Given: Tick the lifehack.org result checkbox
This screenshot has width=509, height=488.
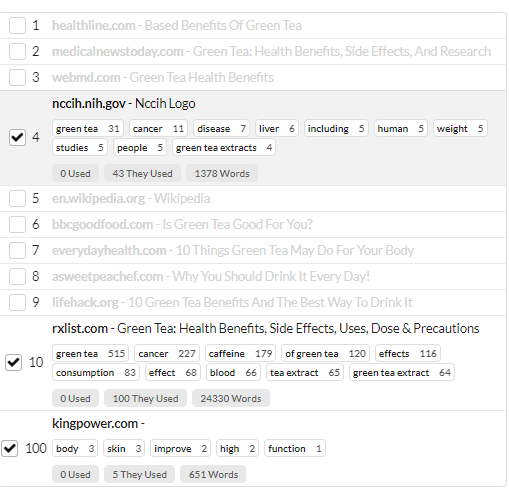Looking at the screenshot, I should (17, 303).
